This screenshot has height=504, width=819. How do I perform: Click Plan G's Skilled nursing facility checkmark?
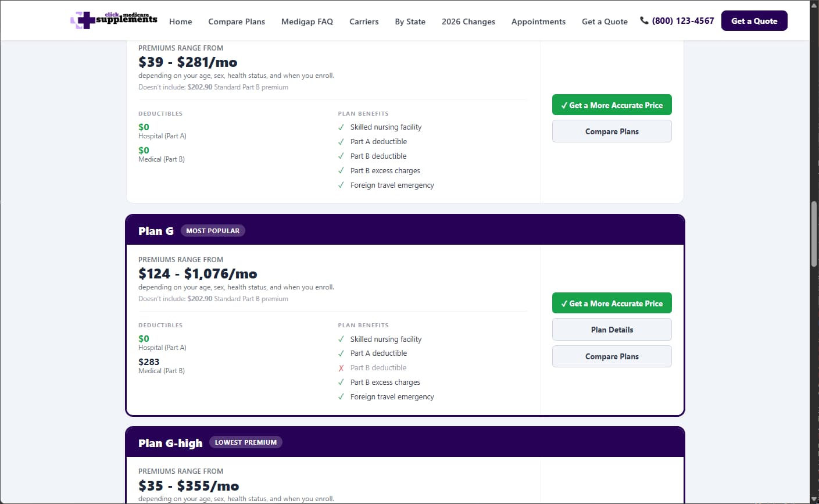click(341, 339)
